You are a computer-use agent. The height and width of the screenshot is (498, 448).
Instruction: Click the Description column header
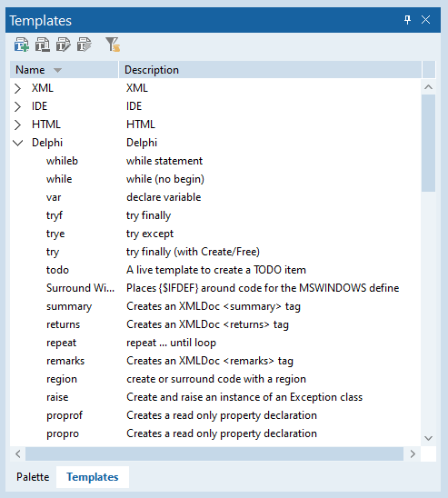(x=270, y=70)
